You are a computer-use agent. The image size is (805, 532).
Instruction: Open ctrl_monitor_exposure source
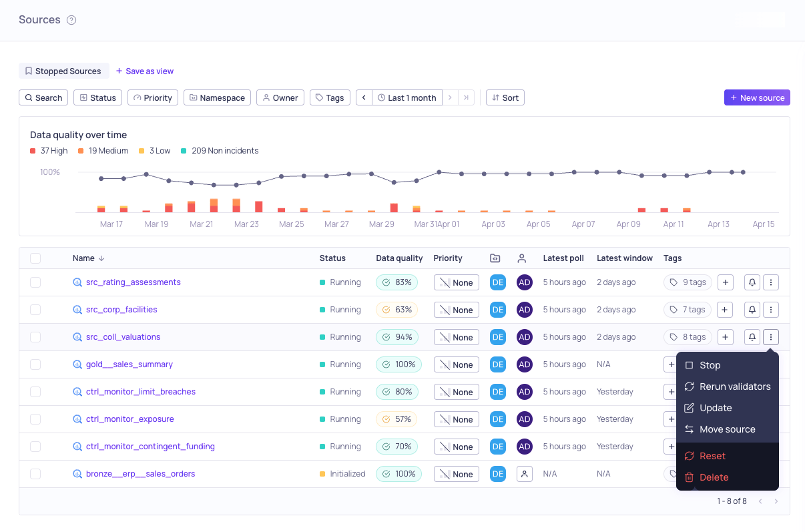click(x=130, y=419)
